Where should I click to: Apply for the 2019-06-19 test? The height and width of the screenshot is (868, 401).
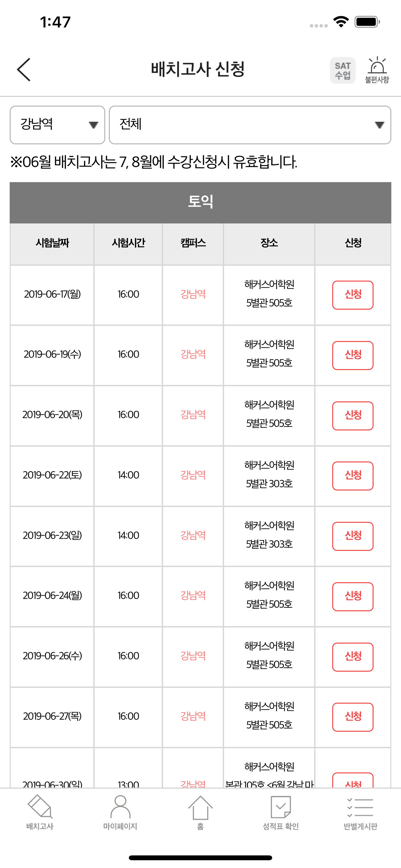pyautogui.click(x=353, y=355)
